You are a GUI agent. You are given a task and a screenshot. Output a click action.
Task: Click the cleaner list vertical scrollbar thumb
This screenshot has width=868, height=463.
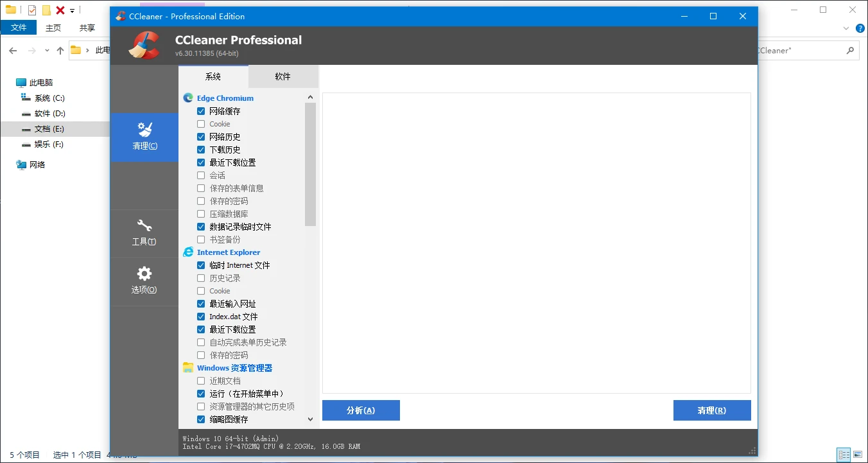310,164
